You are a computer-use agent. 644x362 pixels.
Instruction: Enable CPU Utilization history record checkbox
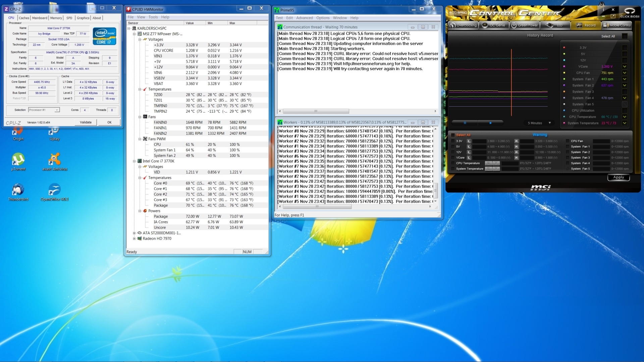pyautogui.click(x=625, y=111)
